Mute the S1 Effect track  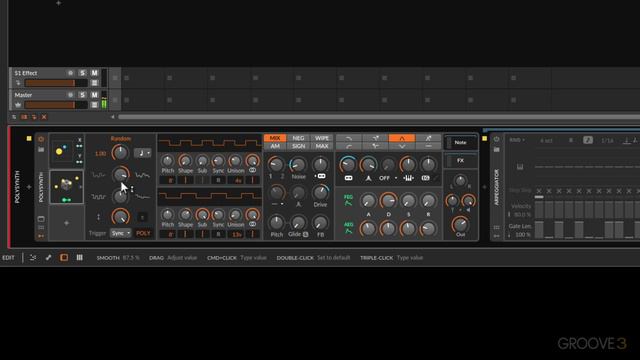click(94, 73)
